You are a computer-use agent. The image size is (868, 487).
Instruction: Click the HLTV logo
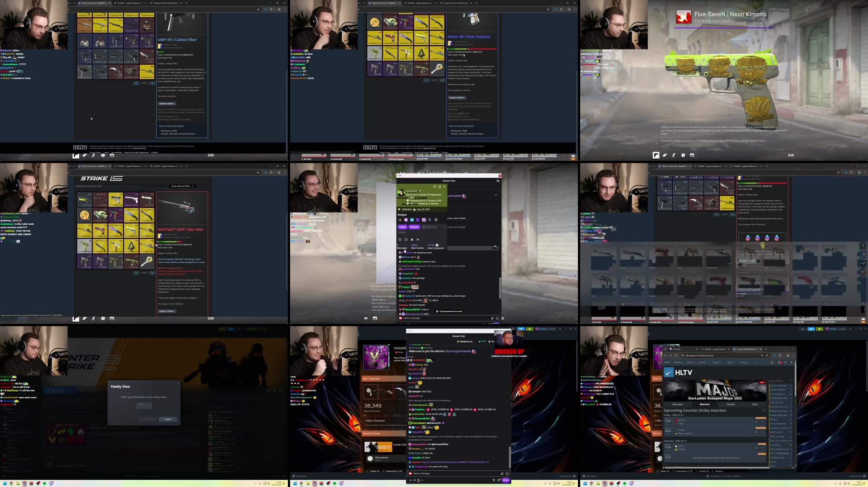coord(669,373)
